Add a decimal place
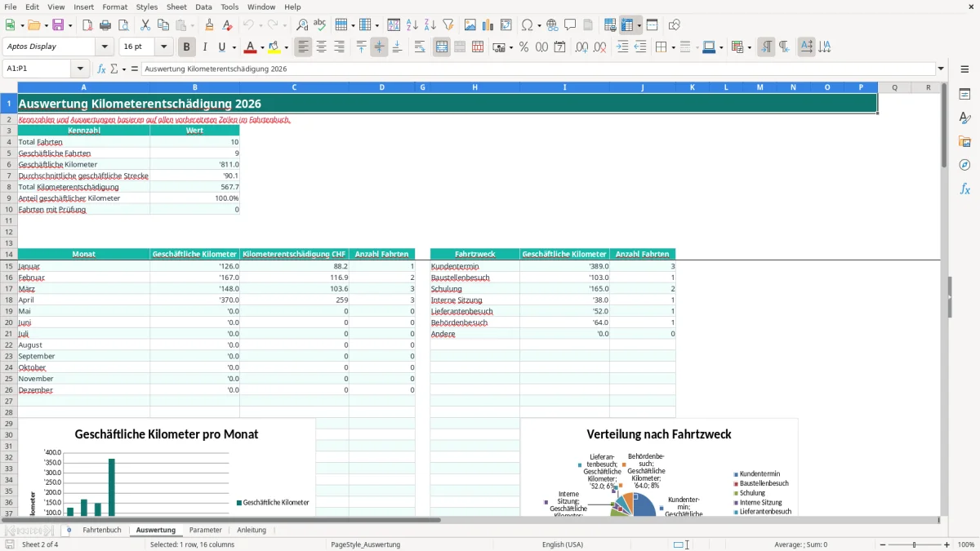 coord(582,47)
